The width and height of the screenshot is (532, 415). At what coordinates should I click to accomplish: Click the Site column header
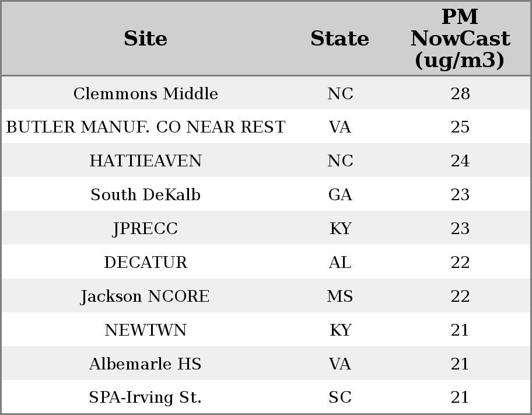[x=146, y=39]
